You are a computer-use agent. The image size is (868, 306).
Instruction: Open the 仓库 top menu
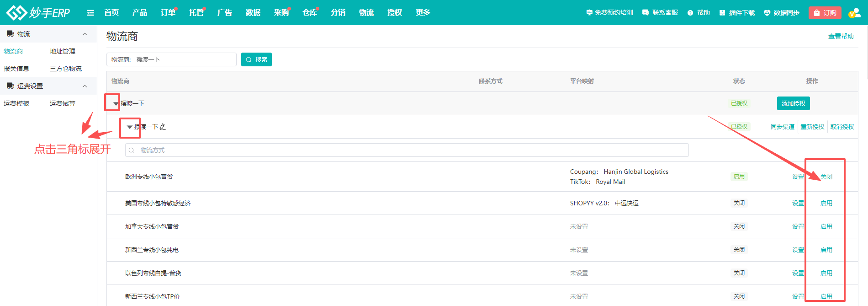[309, 13]
